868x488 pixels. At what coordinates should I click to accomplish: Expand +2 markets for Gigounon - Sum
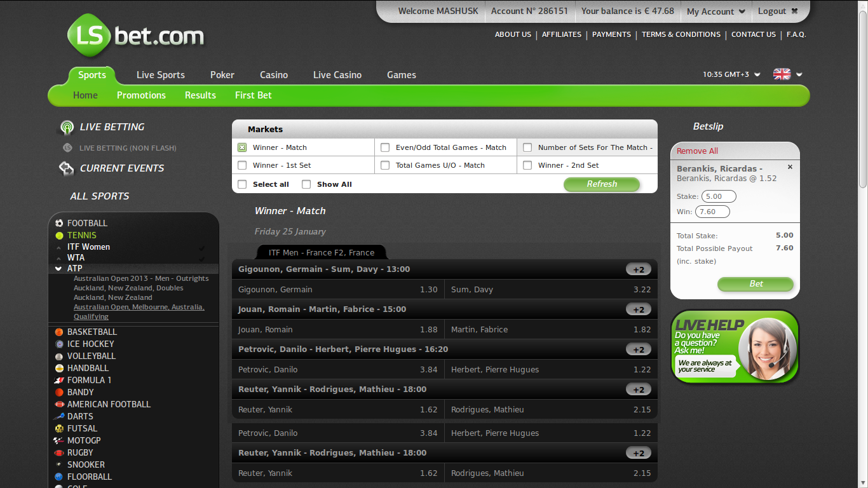pyautogui.click(x=639, y=269)
